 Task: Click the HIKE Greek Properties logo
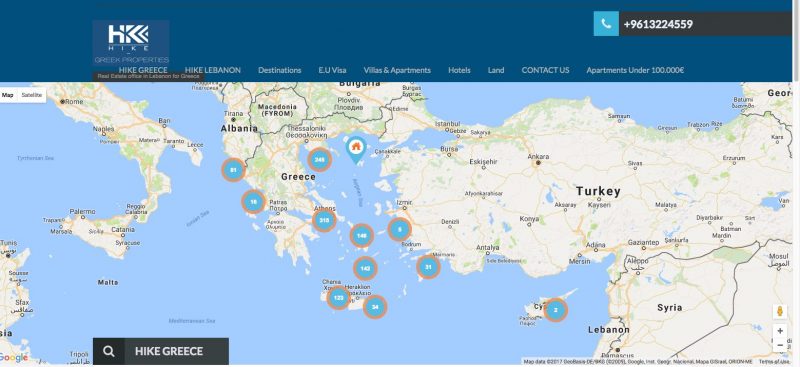point(131,43)
